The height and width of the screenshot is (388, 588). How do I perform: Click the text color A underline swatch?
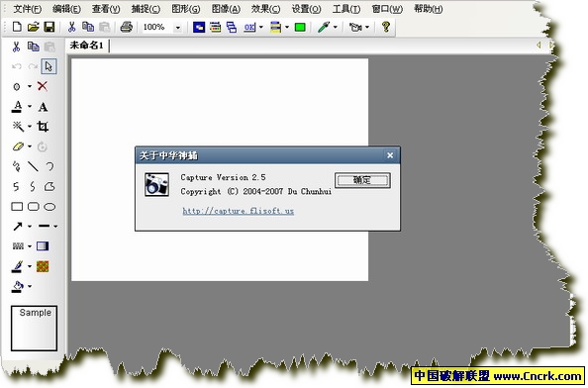pos(17,107)
